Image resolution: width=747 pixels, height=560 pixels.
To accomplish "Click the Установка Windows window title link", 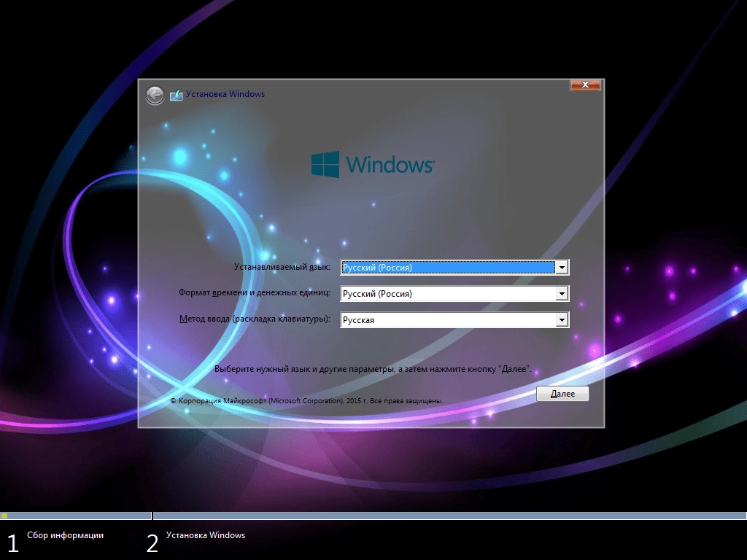I will (225, 94).
